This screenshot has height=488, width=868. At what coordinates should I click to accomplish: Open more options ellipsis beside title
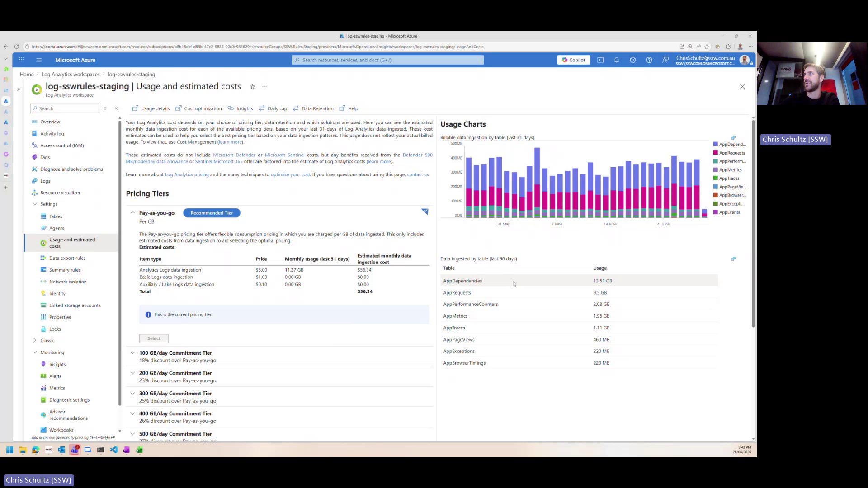click(x=264, y=87)
